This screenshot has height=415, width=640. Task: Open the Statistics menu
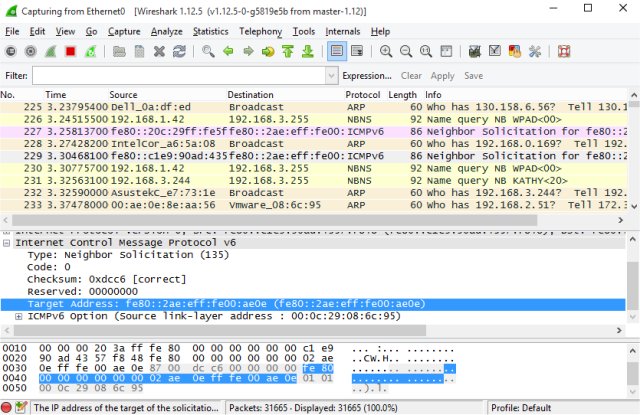tap(210, 31)
